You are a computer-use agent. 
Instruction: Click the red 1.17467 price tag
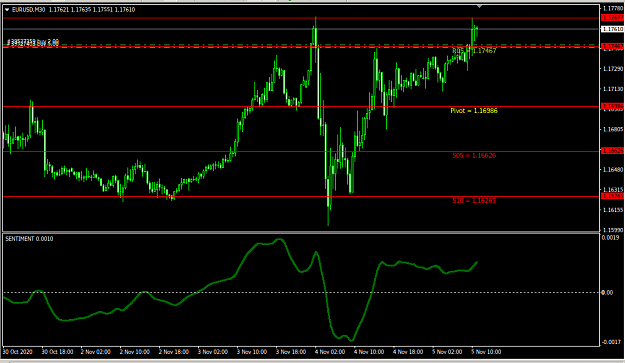(x=612, y=47)
